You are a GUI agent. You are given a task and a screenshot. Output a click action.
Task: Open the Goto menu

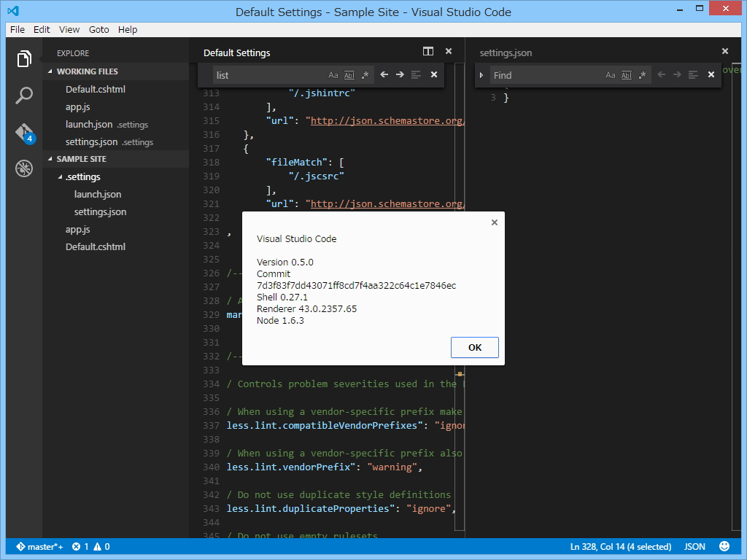[98, 30]
